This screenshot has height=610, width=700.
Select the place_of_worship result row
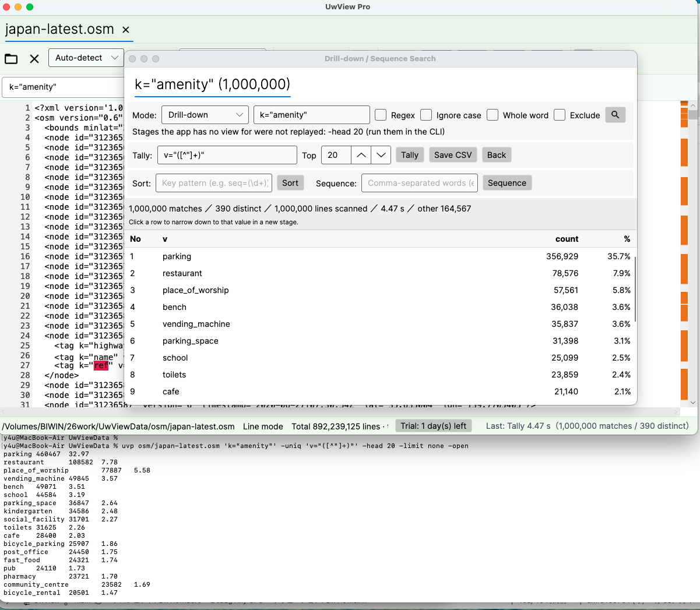tap(381, 290)
